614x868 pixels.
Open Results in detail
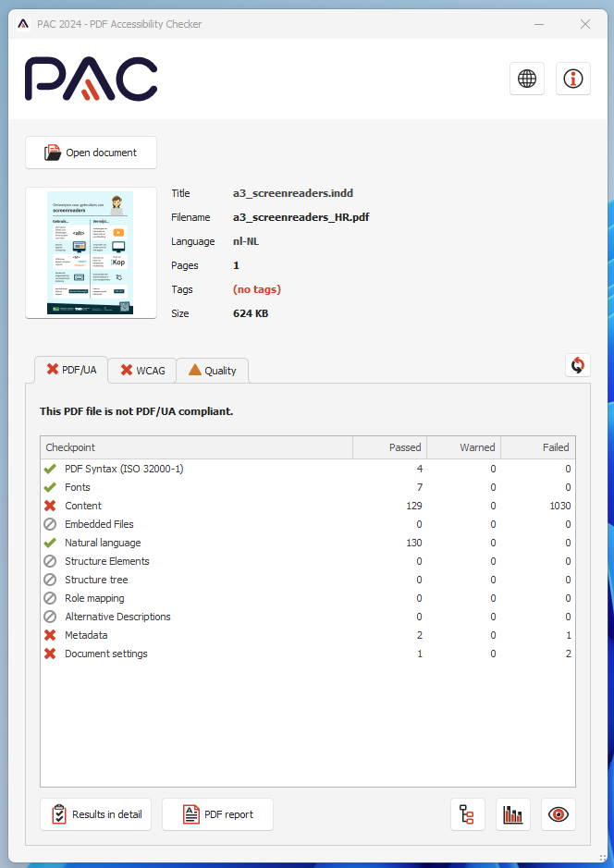[x=96, y=814]
